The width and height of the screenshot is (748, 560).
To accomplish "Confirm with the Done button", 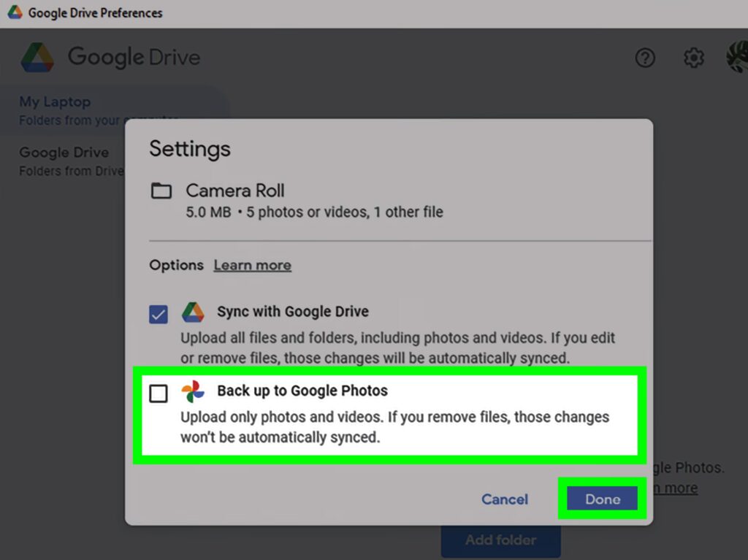I will point(602,499).
